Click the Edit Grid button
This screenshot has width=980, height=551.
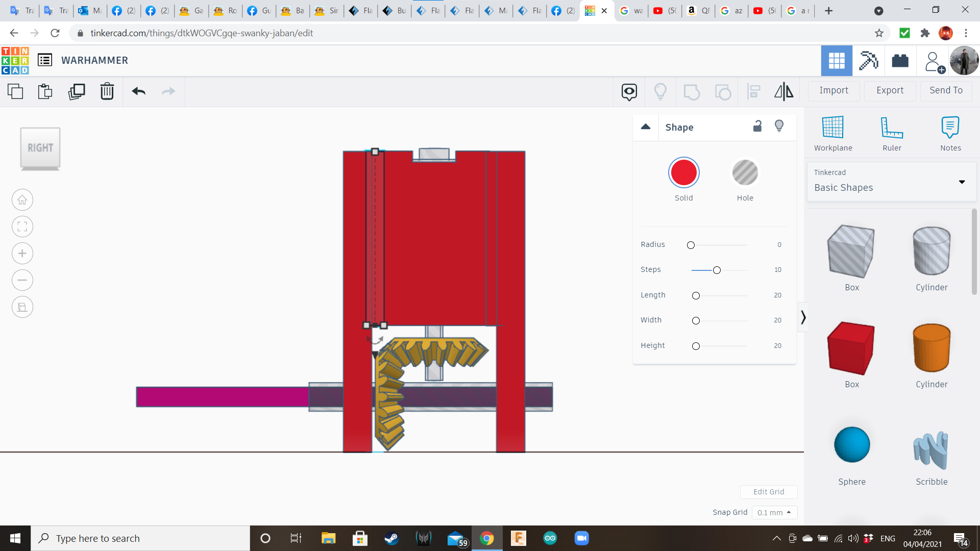pos(769,492)
